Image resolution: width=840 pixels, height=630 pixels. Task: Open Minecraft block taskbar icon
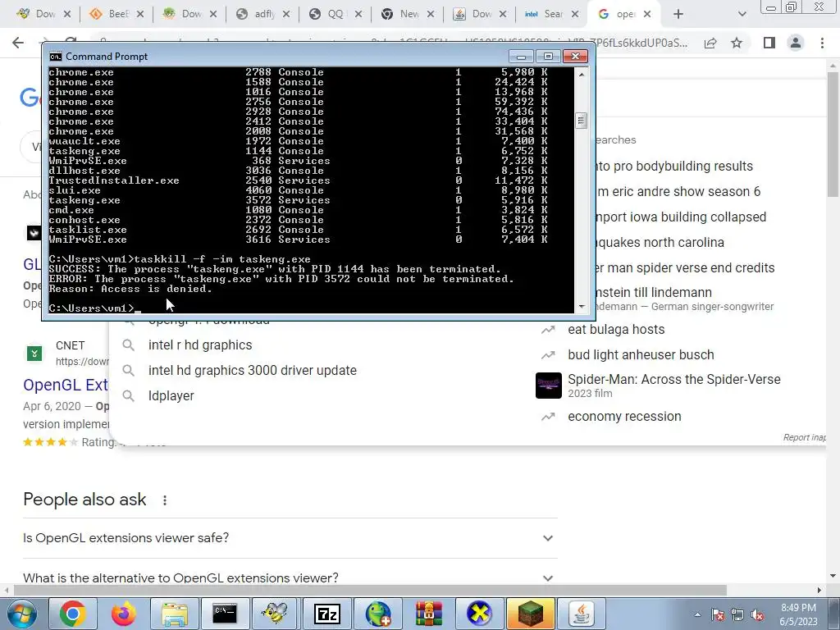tap(530, 614)
